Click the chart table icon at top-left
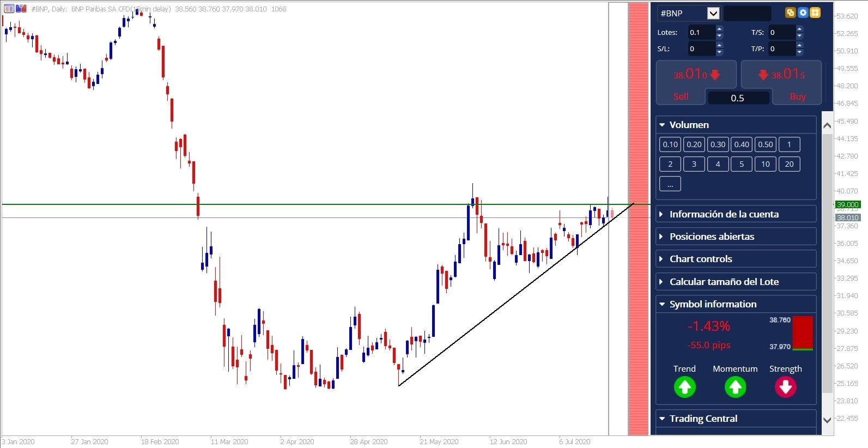 point(9,8)
